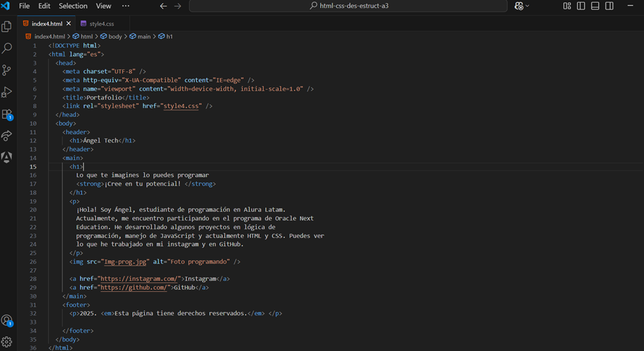Open the Copilot dropdown chevron
This screenshot has height=351, width=644.
527,6
